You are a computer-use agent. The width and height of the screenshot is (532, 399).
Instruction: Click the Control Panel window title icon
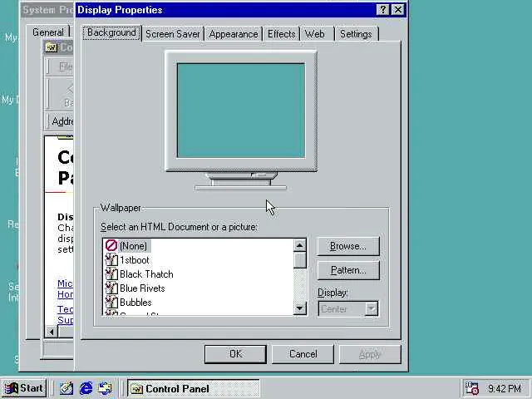(52, 47)
